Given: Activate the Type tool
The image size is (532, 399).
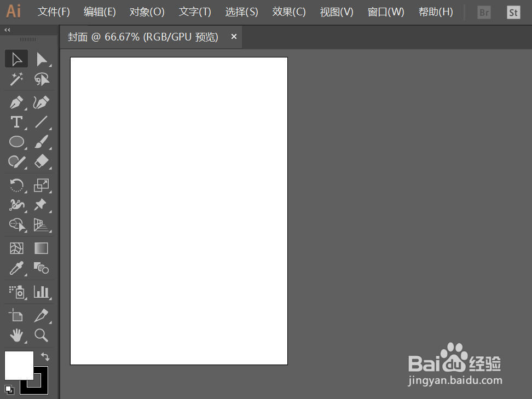Looking at the screenshot, I should 16,122.
